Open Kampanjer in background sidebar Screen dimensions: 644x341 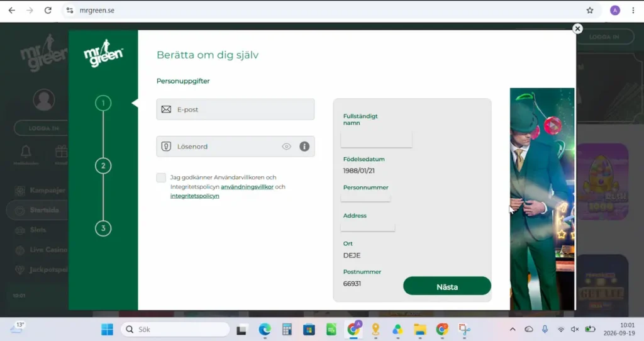pos(40,190)
